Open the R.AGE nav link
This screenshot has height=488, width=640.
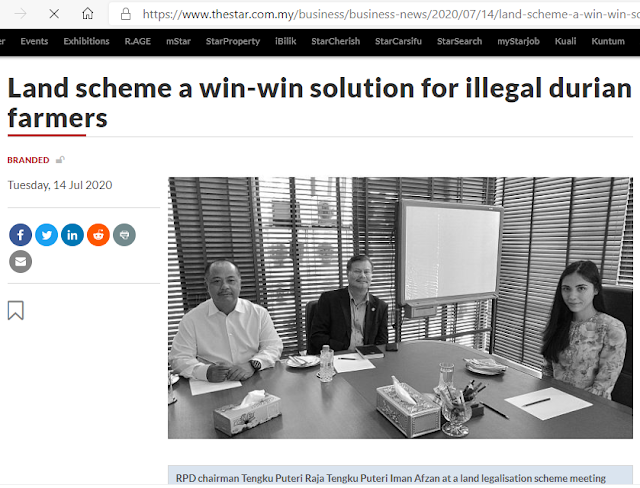pyautogui.click(x=138, y=41)
